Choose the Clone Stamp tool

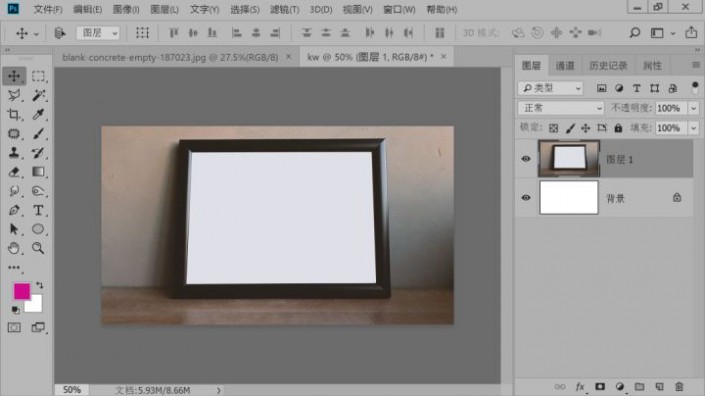click(14, 153)
